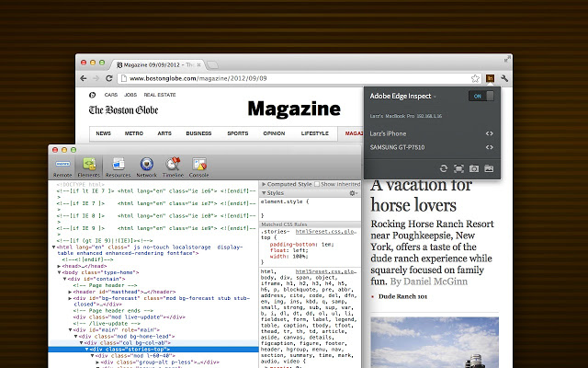Click The Boston Globe masthead logo

tap(123, 110)
